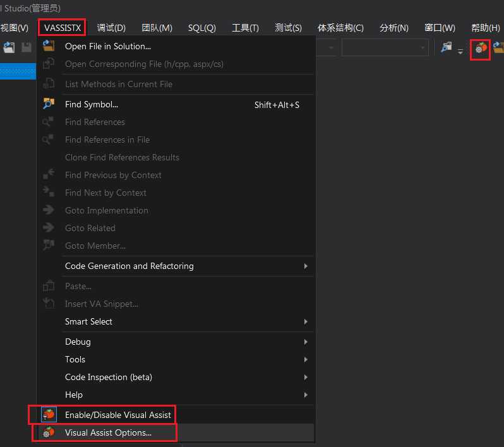Click the open-file toolbar icon at far left
The image size is (504, 447).
[x=9, y=47]
